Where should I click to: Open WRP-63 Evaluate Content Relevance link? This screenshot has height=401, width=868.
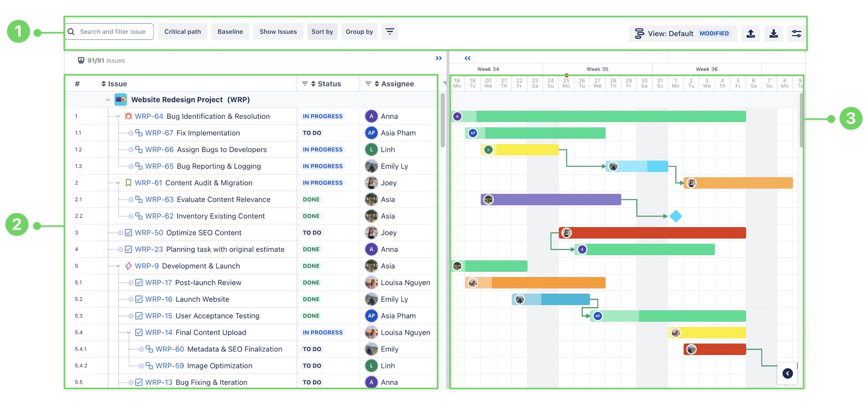(159, 199)
